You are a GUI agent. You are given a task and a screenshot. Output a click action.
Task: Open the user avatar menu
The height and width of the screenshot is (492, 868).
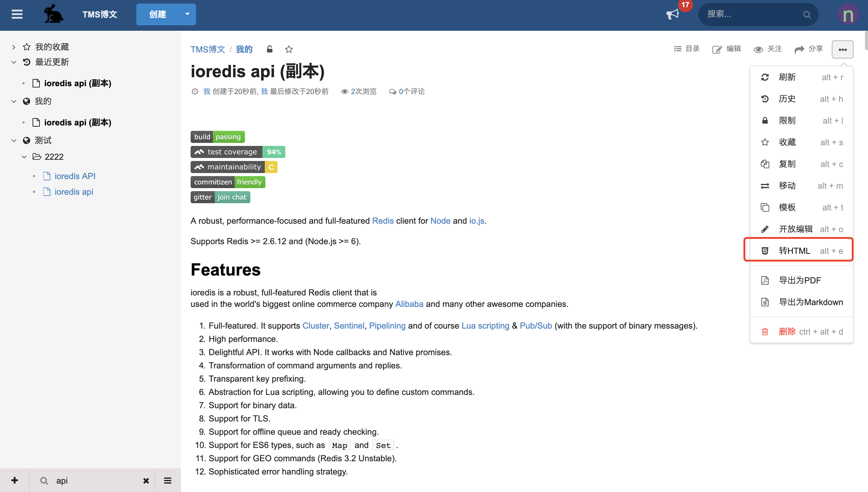(x=848, y=14)
